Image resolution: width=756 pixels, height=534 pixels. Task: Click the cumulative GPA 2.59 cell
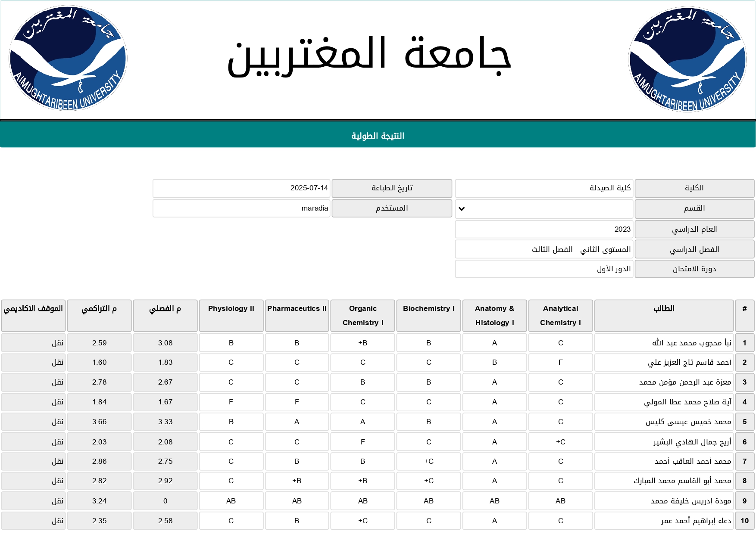click(99, 343)
